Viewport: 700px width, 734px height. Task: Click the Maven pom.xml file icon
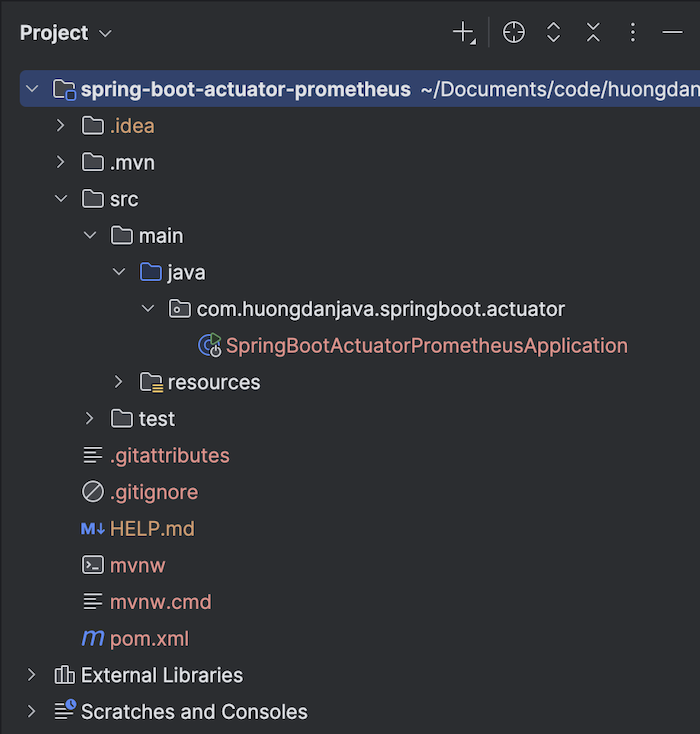pos(93,638)
